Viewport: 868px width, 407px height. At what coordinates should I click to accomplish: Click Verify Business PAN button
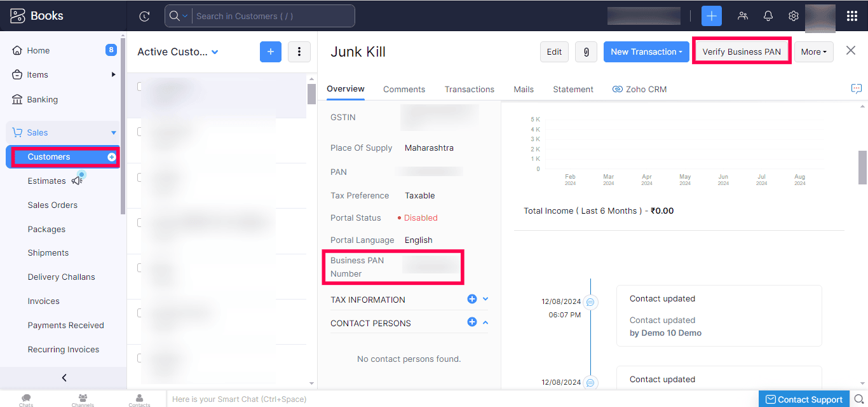(x=742, y=52)
